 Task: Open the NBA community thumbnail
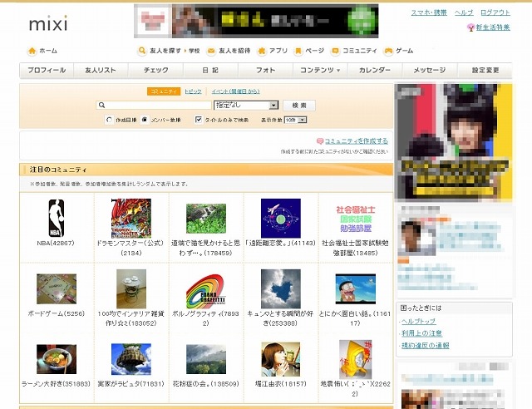point(57,219)
